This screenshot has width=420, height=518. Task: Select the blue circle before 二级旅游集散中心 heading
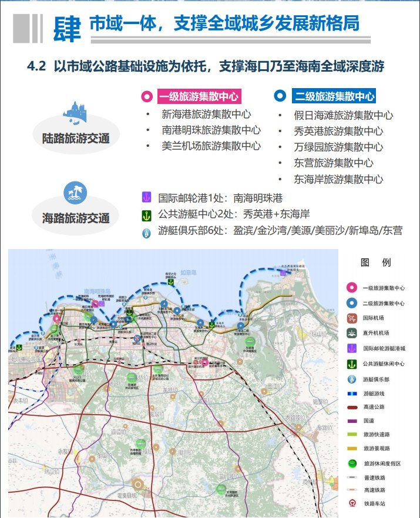(x=280, y=96)
